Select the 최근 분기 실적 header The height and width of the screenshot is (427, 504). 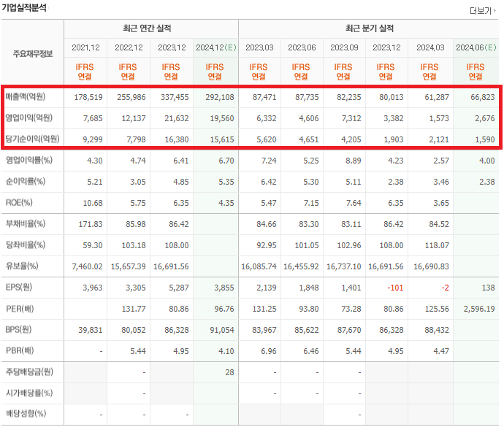370,28
